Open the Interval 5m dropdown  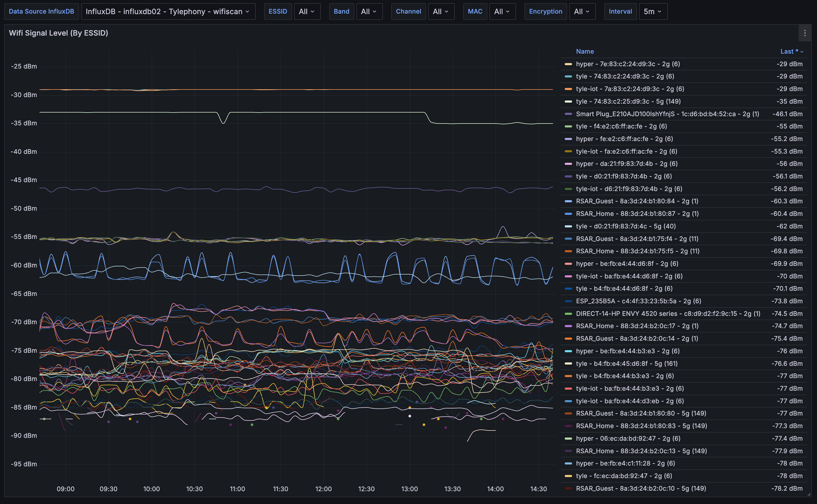[x=652, y=12]
